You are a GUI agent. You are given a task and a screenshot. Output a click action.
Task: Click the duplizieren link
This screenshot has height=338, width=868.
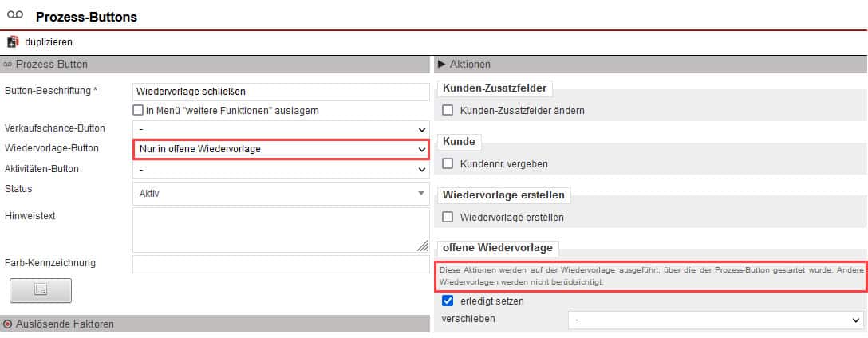49,41
